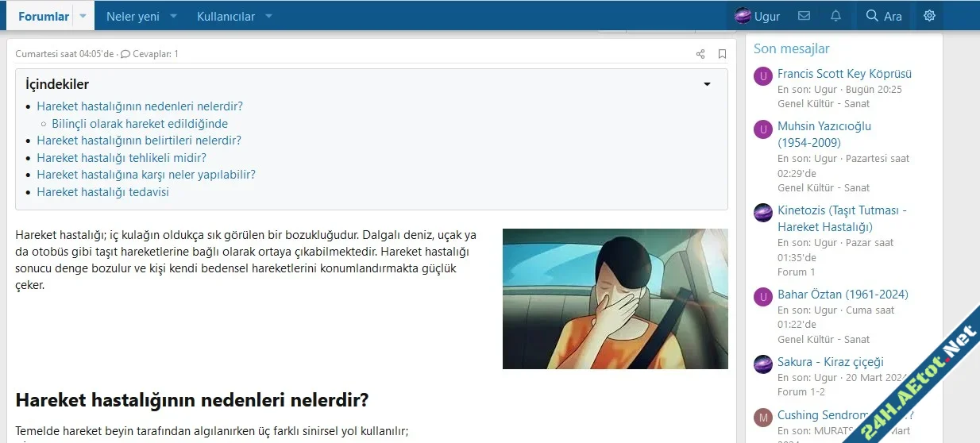Open the inbox envelope icon
The width and height of the screenshot is (980, 443).
coord(804,16)
